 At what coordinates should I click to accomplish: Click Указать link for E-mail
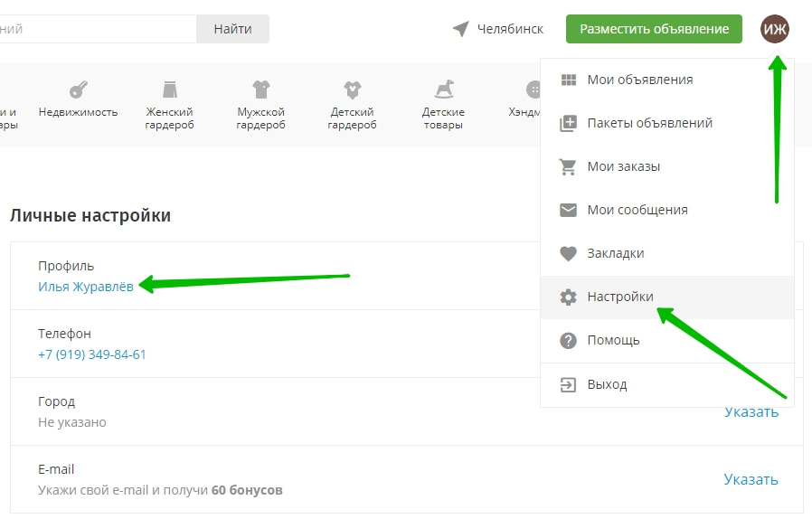[751, 479]
